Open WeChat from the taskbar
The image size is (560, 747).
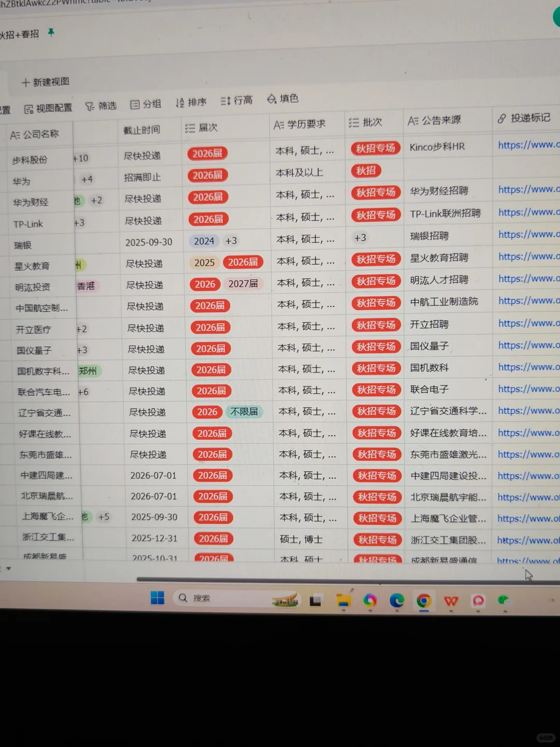tap(504, 601)
